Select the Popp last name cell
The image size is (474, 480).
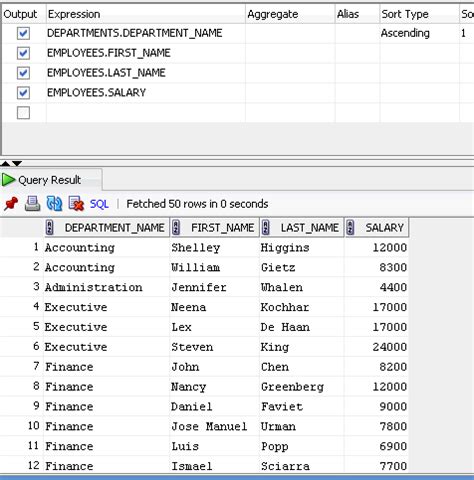(x=302, y=446)
